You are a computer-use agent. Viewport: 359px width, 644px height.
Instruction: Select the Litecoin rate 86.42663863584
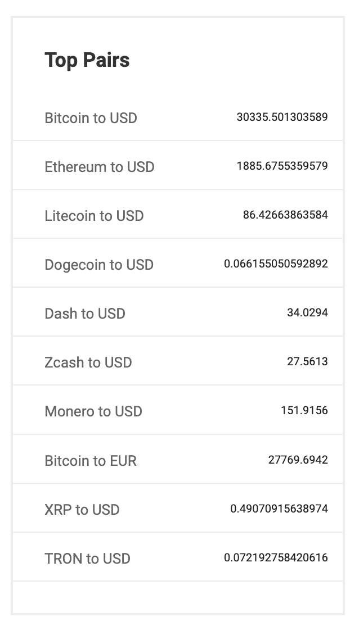285,215
